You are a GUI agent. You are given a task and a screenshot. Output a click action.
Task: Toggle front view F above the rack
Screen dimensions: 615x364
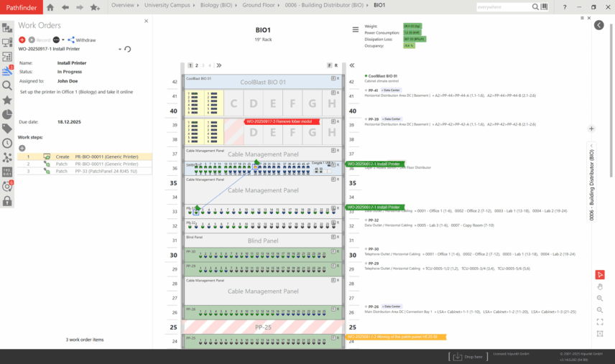tap(329, 65)
